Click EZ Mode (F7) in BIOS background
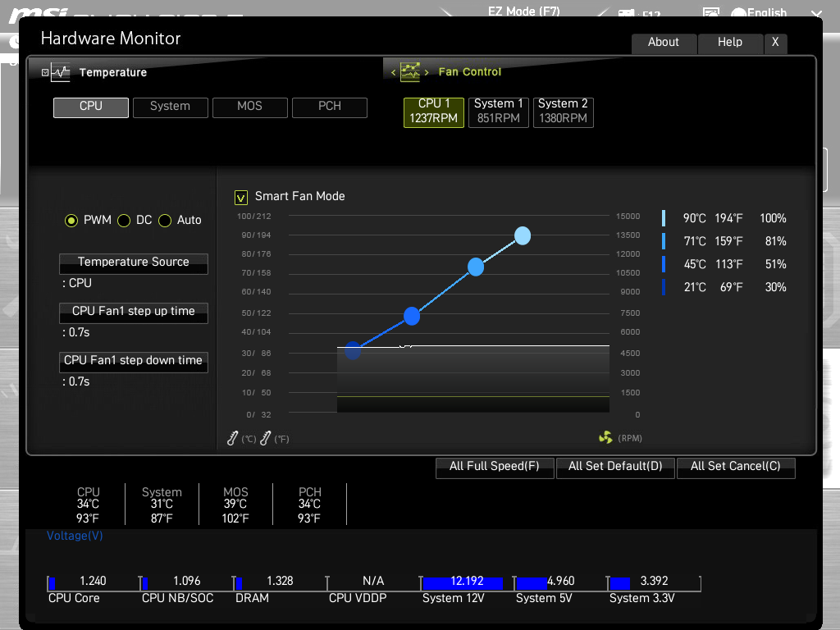This screenshot has width=840, height=630. (524, 11)
